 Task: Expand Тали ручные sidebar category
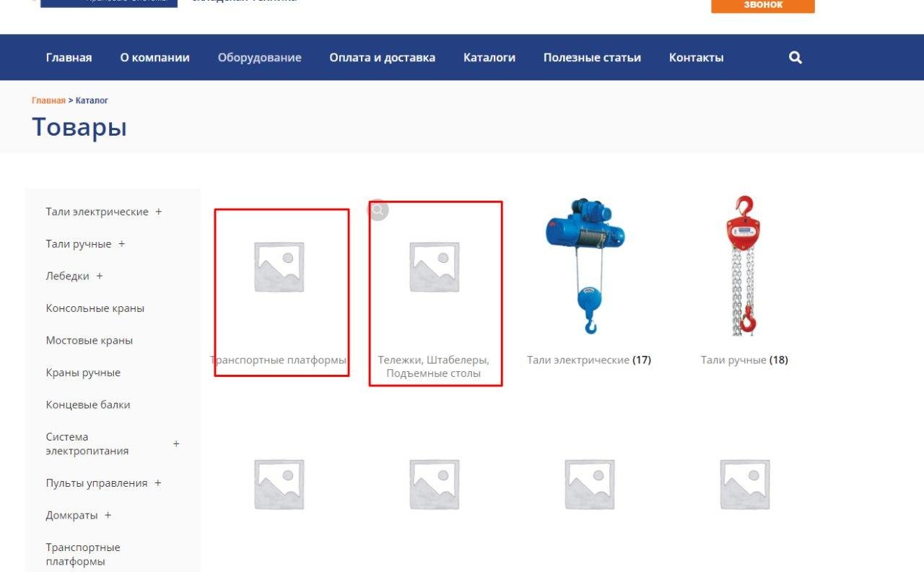(122, 244)
